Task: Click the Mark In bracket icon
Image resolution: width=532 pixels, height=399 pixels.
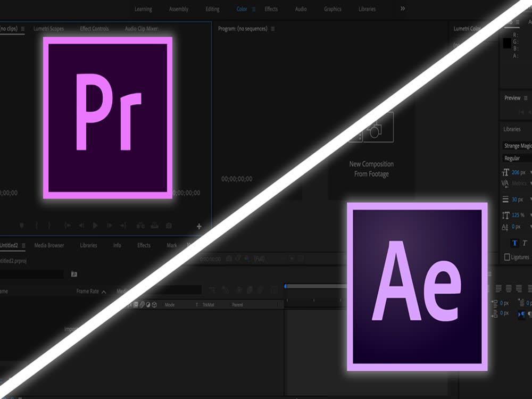Action: click(36, 225)
